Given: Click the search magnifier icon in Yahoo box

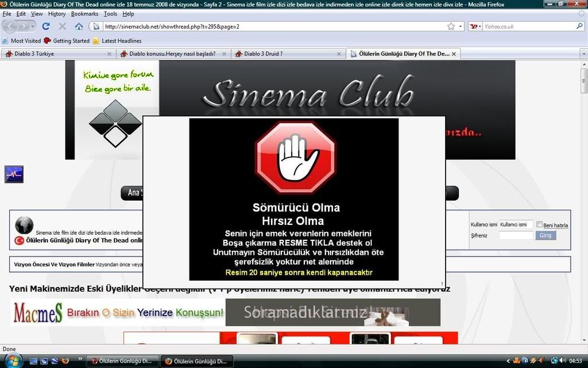Looking at the screenshot, I should point(579,26).
